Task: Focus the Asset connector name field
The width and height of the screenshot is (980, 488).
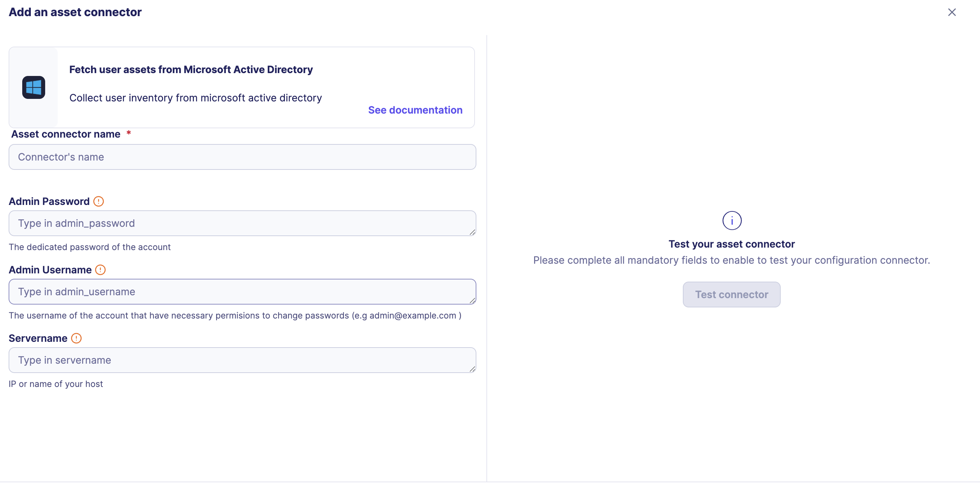Action: [242, 157]
